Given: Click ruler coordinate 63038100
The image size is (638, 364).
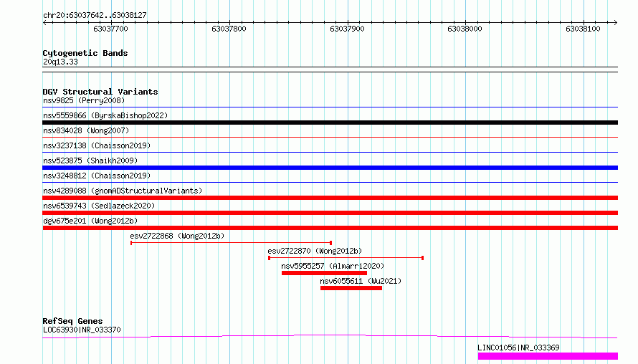Looking at the screenshot, I should [x=583, y=29].
